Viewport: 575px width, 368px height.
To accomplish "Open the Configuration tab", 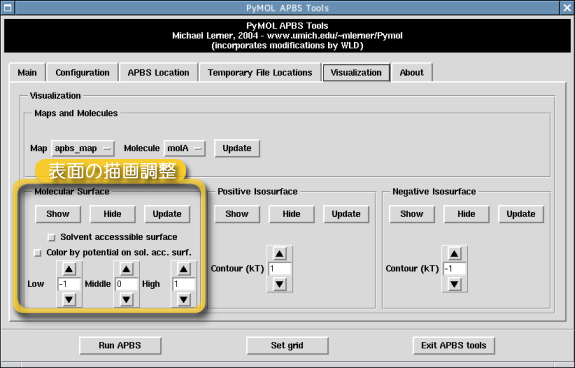I will (83, 73).
